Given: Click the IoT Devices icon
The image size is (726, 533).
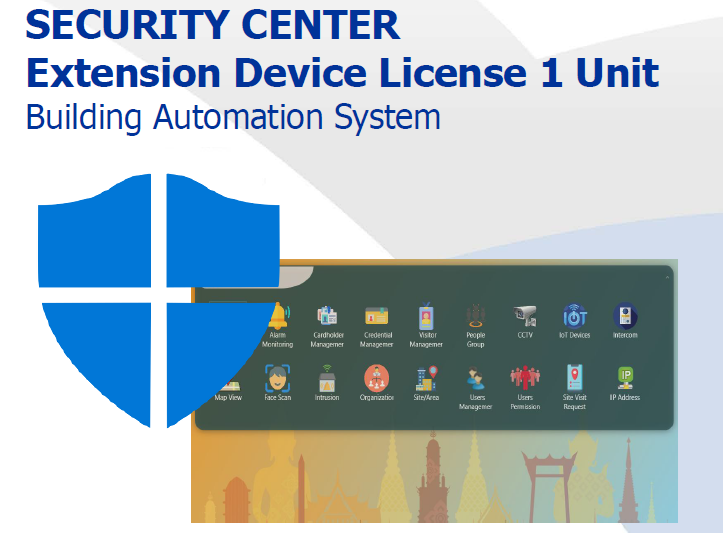Looking at the screenshot, I should pyautogui.click(x=575, y=316).
